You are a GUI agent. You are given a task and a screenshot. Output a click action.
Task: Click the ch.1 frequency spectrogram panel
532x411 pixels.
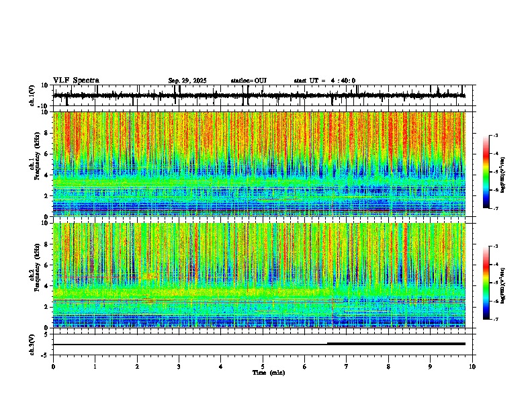259,164
